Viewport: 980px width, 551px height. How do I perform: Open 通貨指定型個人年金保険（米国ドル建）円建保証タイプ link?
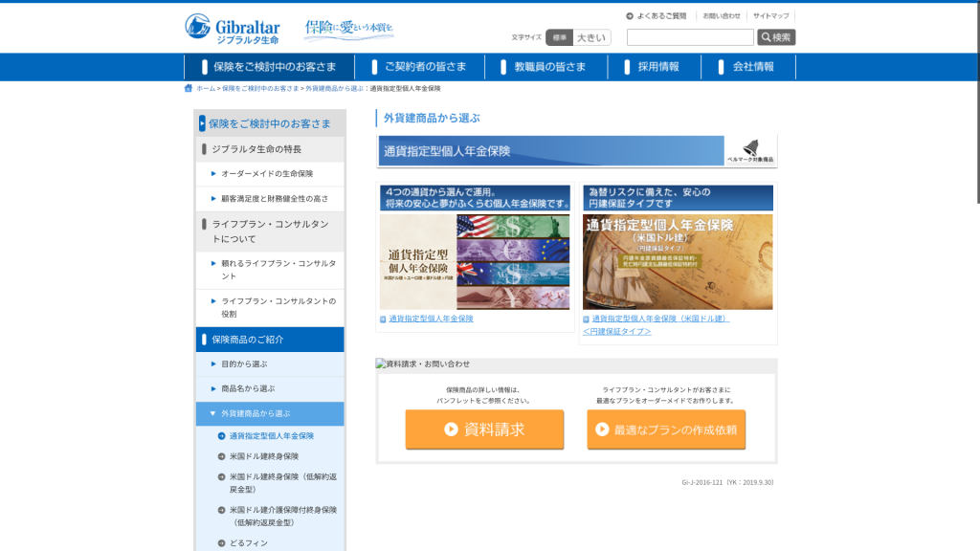(657, 325)
